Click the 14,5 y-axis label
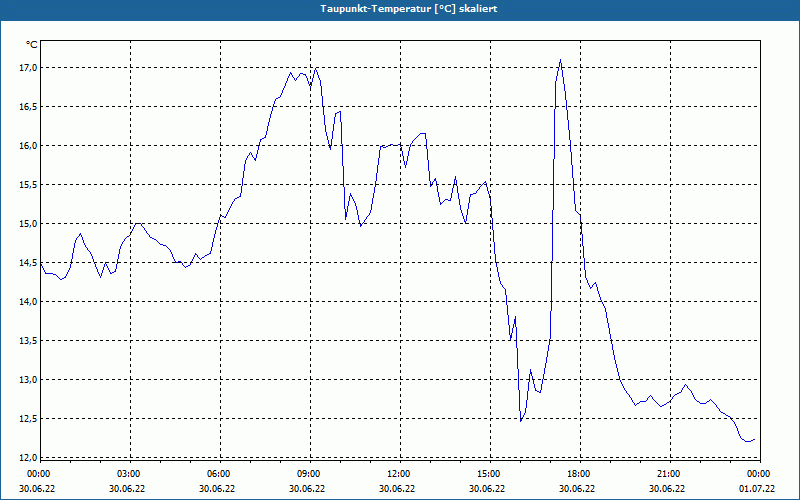 pyautogui.click(x=27, y=263)
